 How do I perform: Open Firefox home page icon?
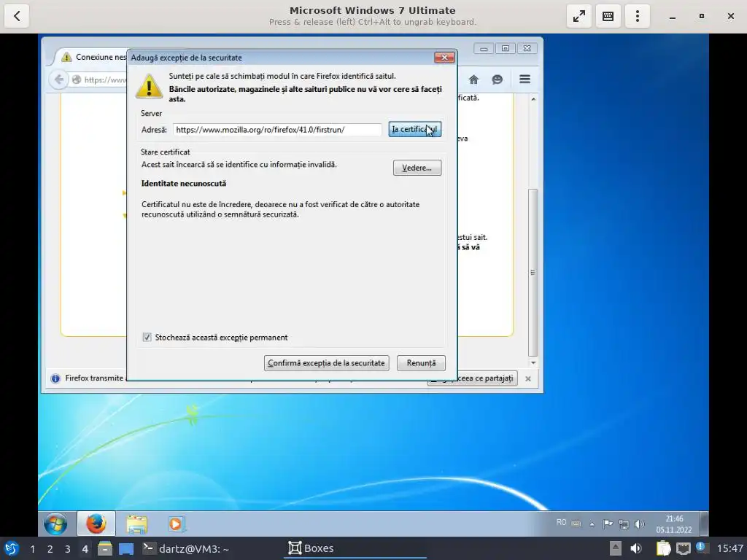(473, 79)
